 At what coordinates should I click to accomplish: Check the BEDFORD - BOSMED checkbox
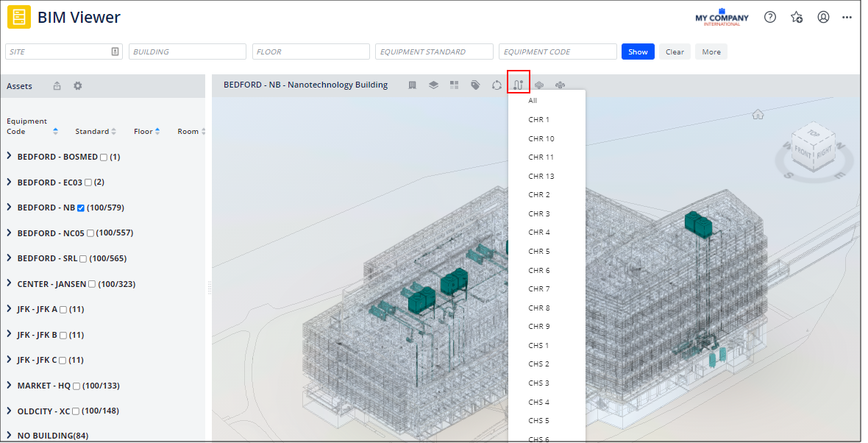point(104,157)
